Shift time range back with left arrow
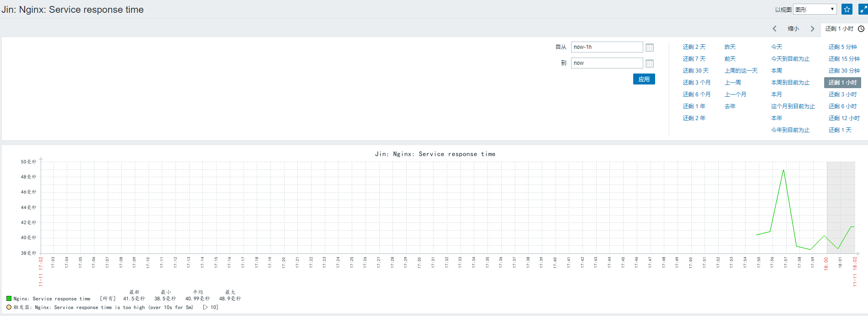The height and width of the screenshot is (316, 868). point(774,29)
